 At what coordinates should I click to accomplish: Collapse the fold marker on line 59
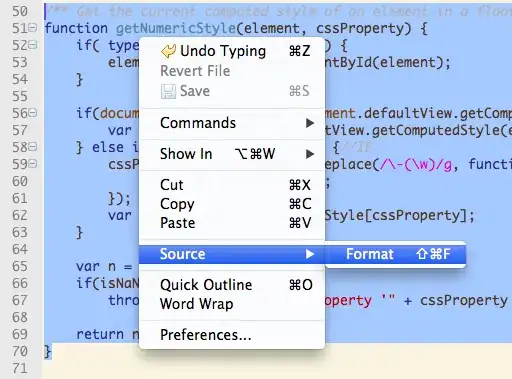point(33,164)
